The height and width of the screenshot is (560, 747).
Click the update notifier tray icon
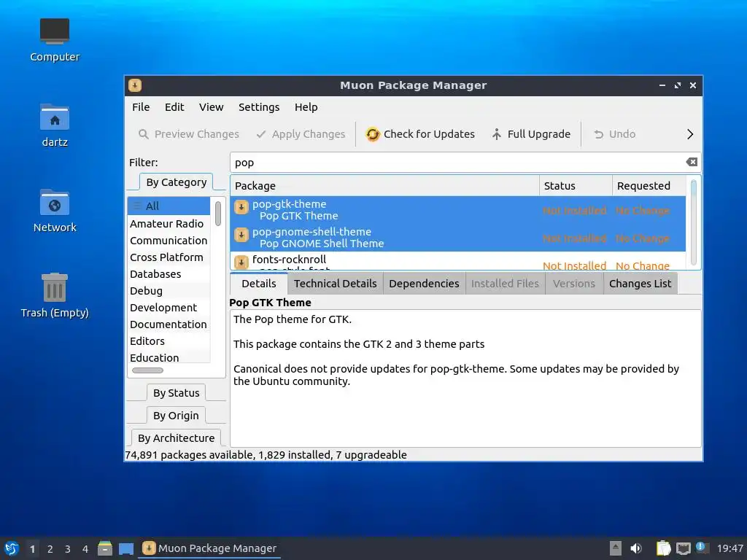(701, 548)
